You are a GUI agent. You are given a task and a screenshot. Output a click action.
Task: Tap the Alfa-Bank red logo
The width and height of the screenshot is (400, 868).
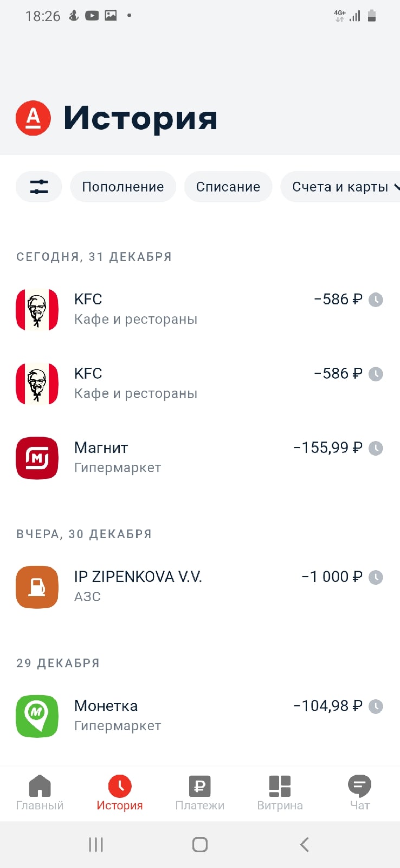click(33, 118)
